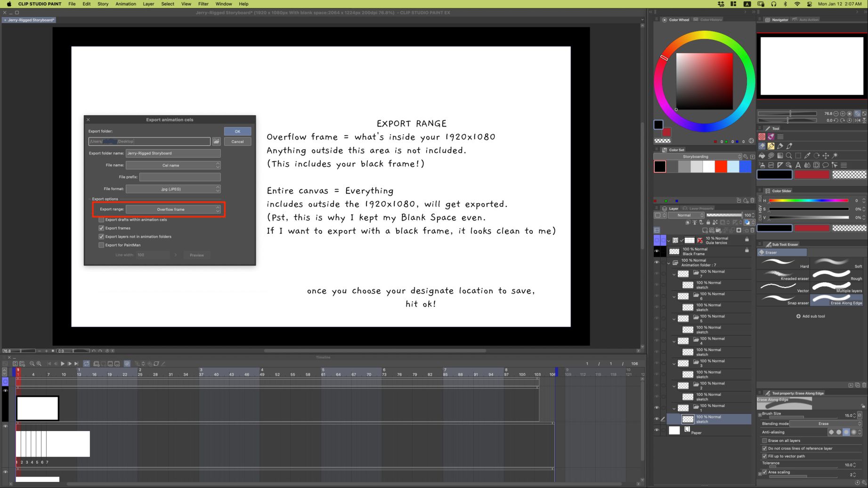
Task: Uncheck the Export frames checkbox
Action: 101,228
